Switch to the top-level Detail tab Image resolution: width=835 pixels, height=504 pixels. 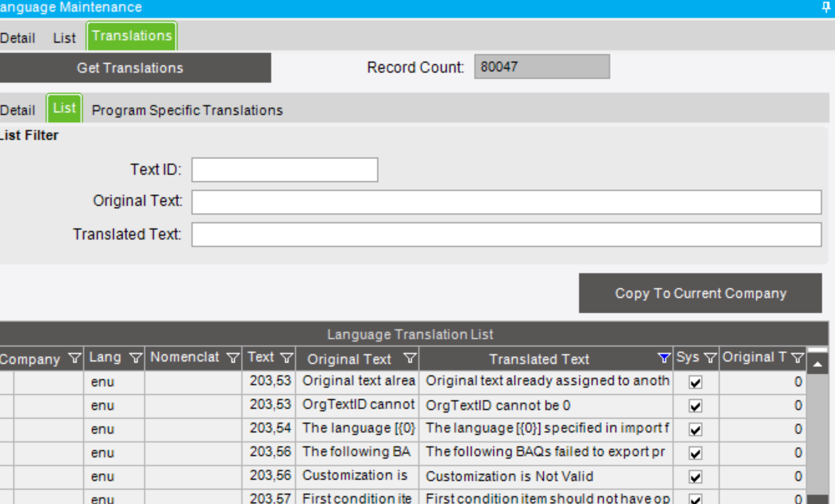coord(17,38)
